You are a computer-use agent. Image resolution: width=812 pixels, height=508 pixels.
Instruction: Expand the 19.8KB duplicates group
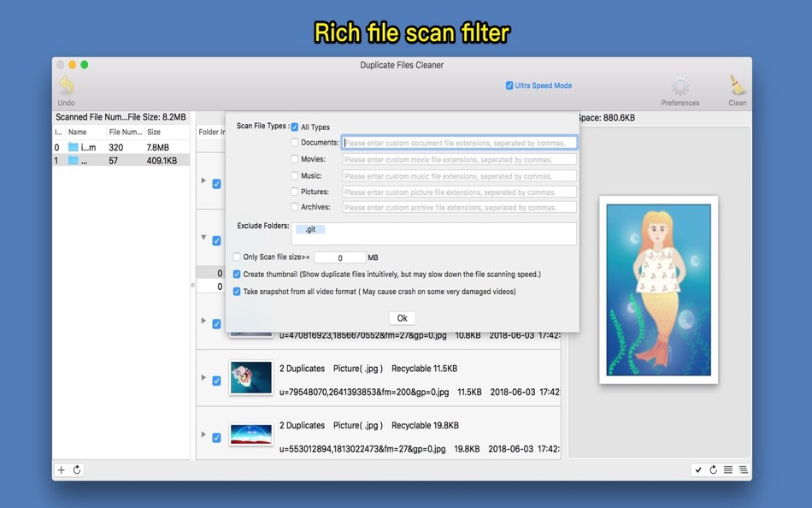pos(203,434)
